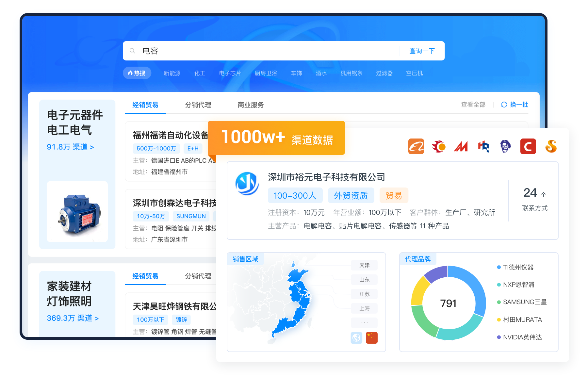This screenshot has width=588, height=392.
Task: Choose the 机用锯条 hot keyword
Action: coord(351,73)
